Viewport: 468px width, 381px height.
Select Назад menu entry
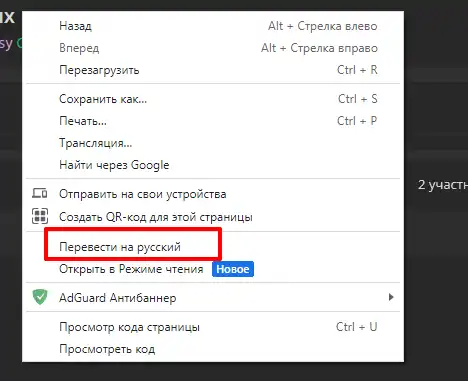(x=213, y=26)
